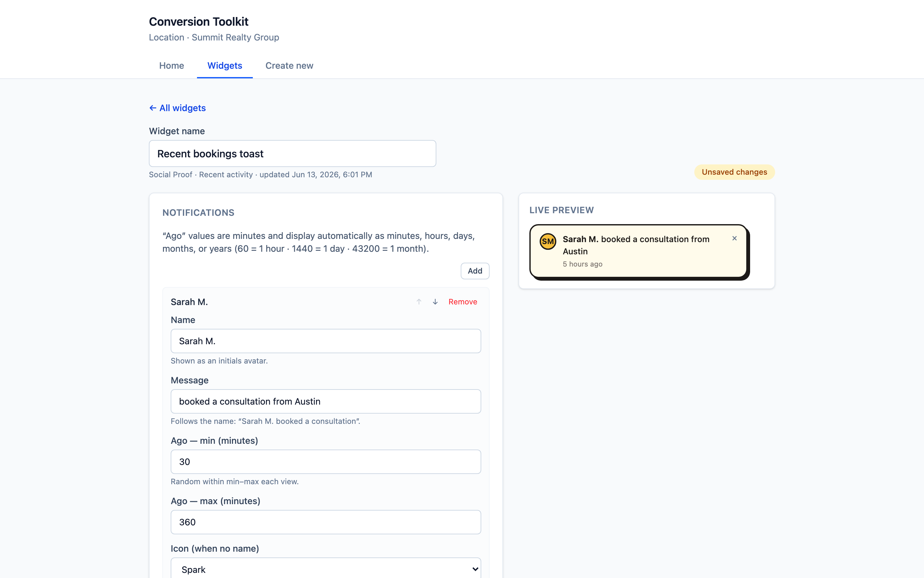
Task: Click the NOTIFICATIONS section heading
Action: [x=198, y=213]
